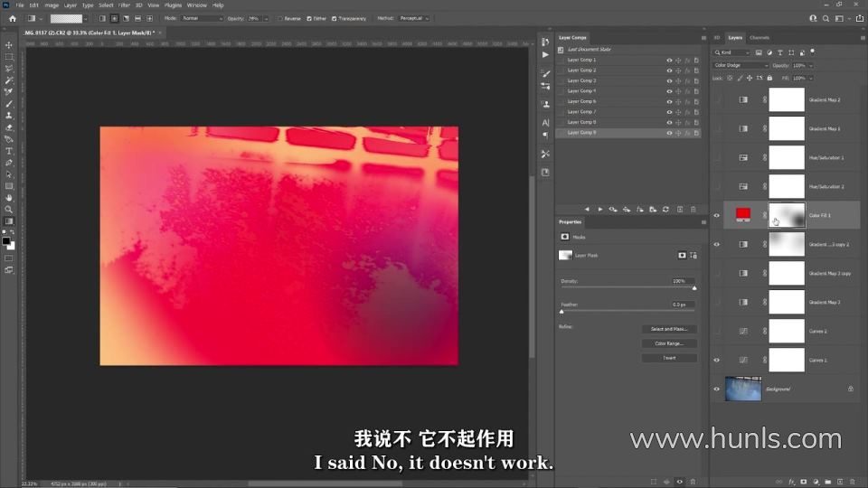The image size is (868, 488).
Task: Select the Rectangular Marquee tool
Action: point(9,57)
